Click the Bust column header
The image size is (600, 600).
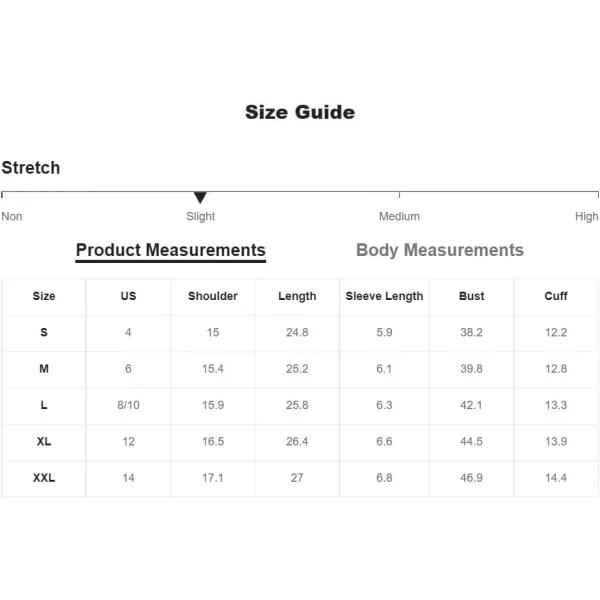click(x=471, y=296)
